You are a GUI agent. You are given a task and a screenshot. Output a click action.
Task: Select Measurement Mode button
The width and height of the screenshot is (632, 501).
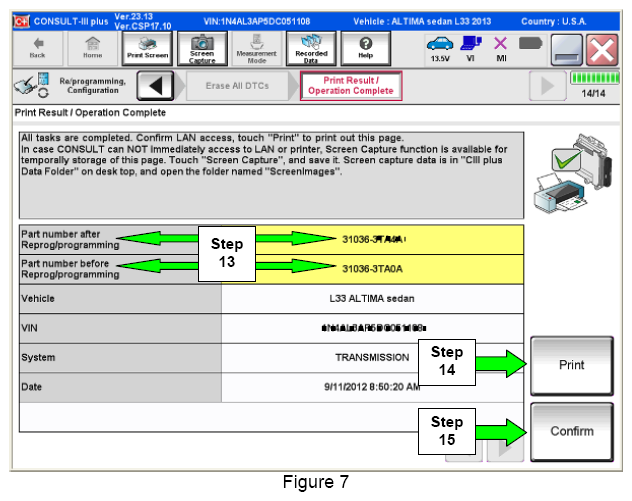tap(256, 48)
